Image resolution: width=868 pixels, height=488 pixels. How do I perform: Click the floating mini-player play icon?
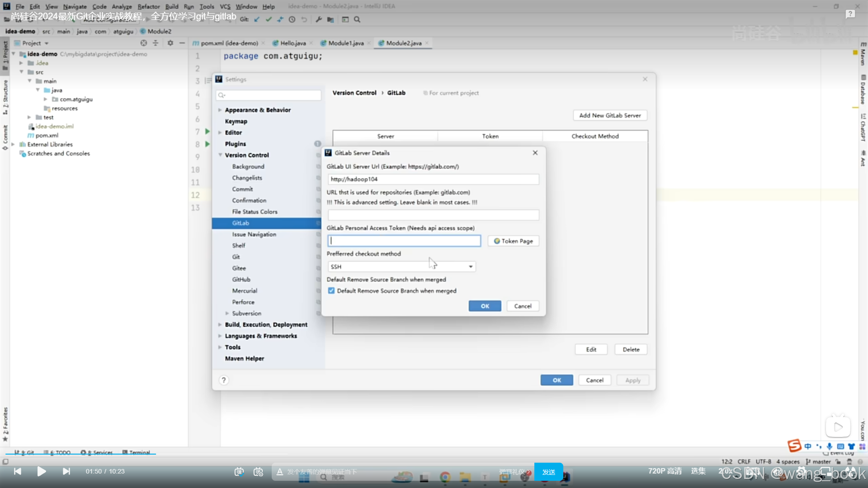[x=838, y=427]
